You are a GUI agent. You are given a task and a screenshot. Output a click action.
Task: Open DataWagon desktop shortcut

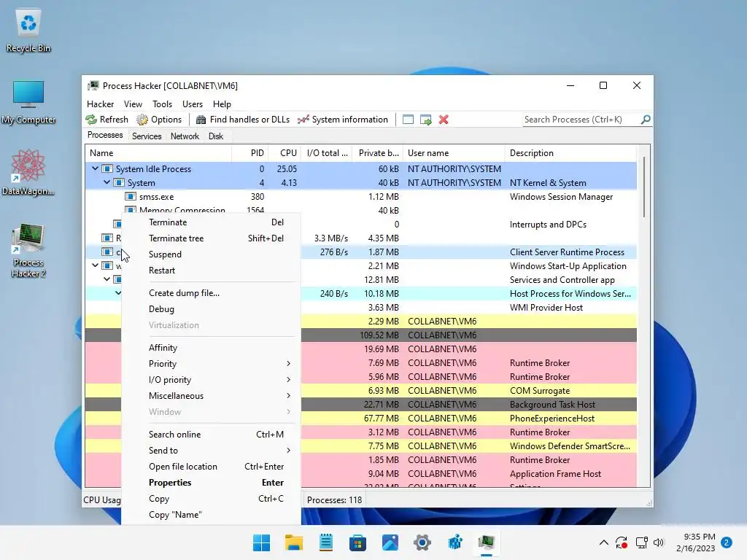[x=28, y=172]
